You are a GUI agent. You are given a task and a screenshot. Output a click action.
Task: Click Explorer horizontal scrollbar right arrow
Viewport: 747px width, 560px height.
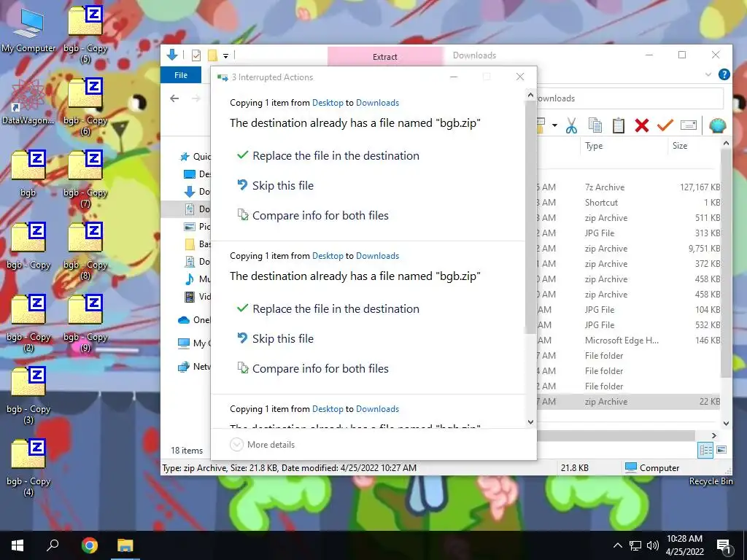click(x=713, y=435)
